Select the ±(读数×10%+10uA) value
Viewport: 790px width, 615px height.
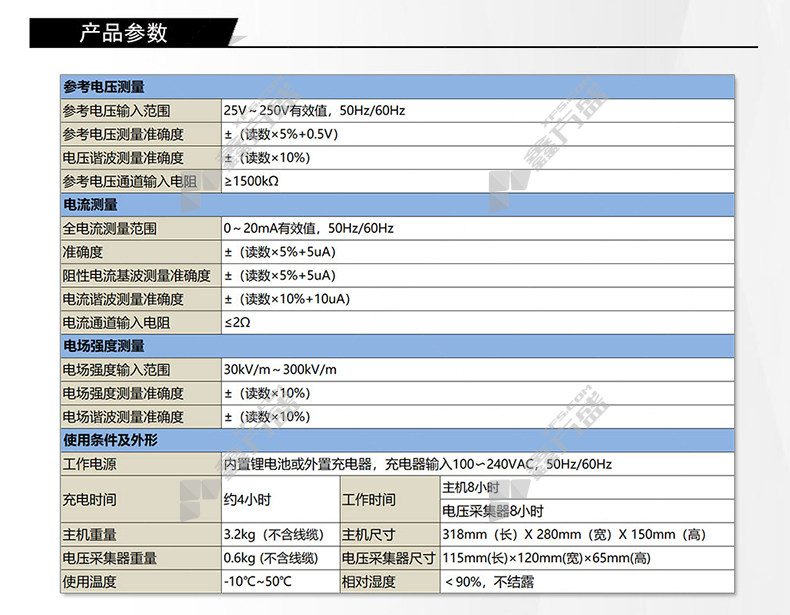(x=286, y=299)
